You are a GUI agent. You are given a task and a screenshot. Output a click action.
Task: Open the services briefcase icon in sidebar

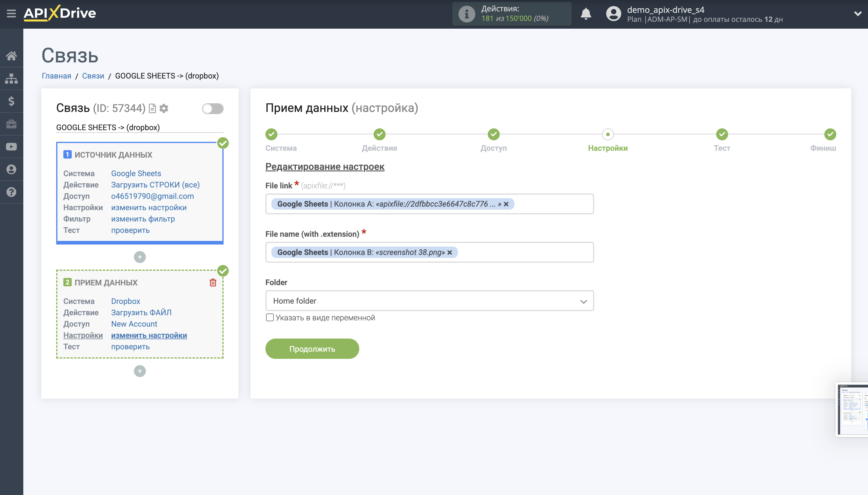pyautogui.click(x=11, y=124)
